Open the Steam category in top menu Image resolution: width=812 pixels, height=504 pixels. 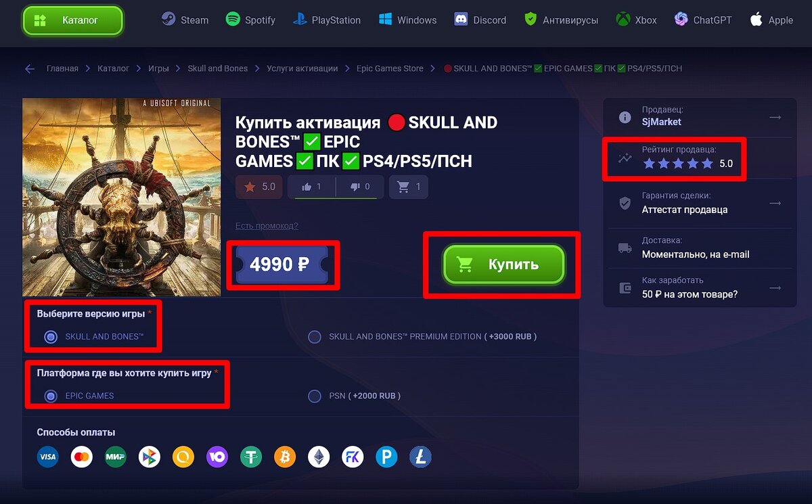(185, 20)
